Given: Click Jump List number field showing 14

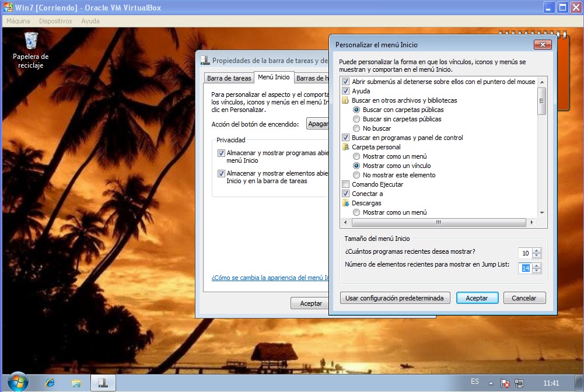Looking at the screenshot, I should point(525,268).
